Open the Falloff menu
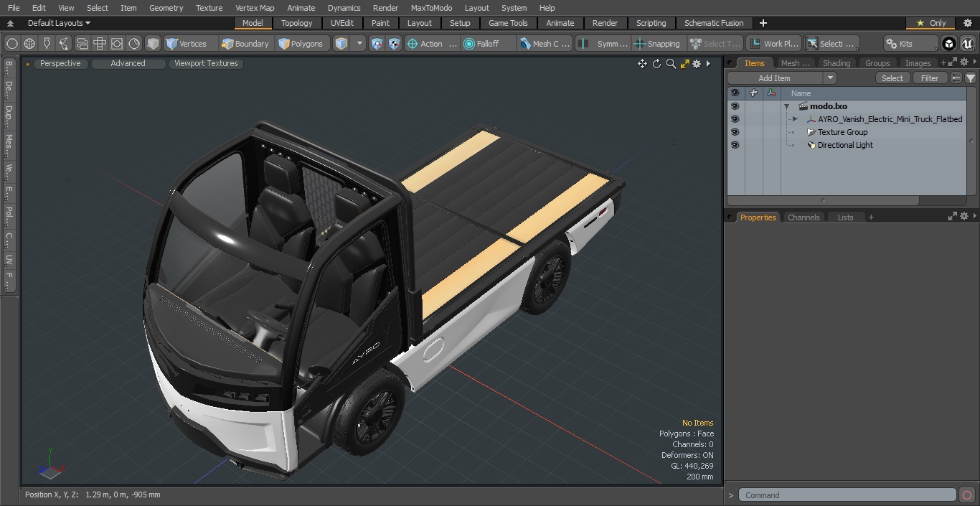The width and height of the screenshot is (980, 506). coord(489,44)
